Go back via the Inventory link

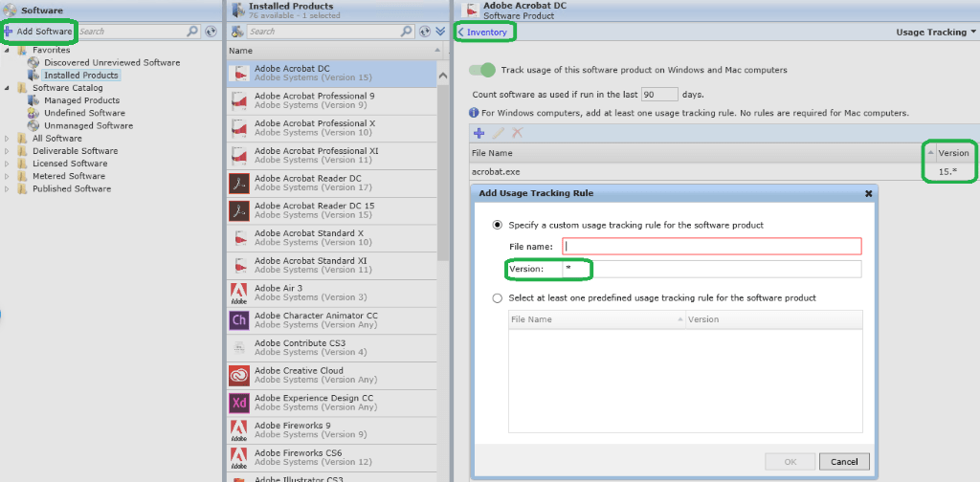(484, 32)
